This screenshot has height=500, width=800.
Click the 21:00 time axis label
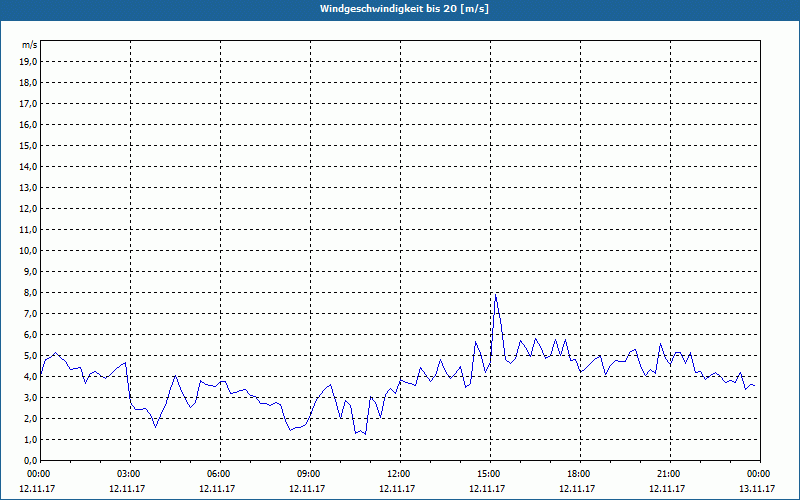point(670,474)
